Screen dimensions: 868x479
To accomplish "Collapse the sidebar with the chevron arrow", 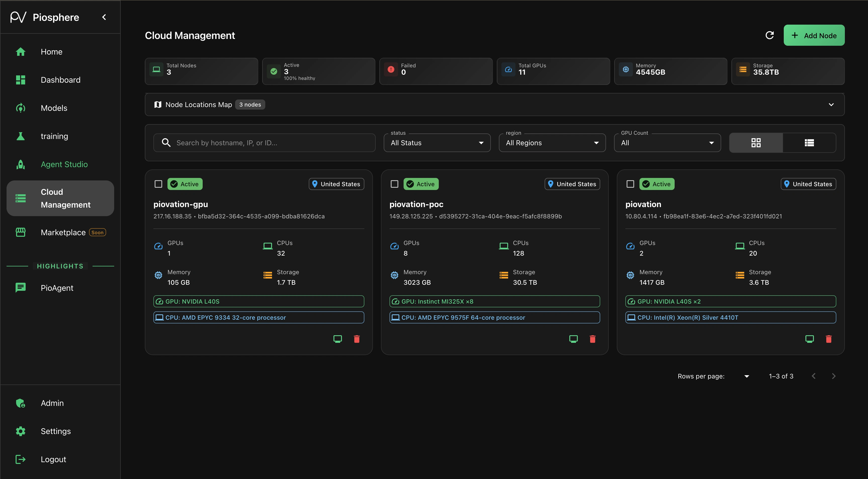I will [x=104, y=17].
